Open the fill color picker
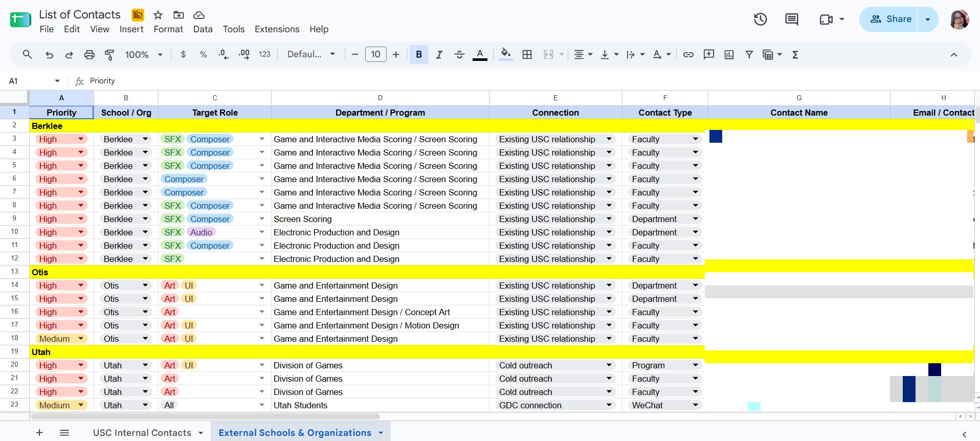Image resolution: width=980 pixels, height=441 pixels. pos(506,55)
